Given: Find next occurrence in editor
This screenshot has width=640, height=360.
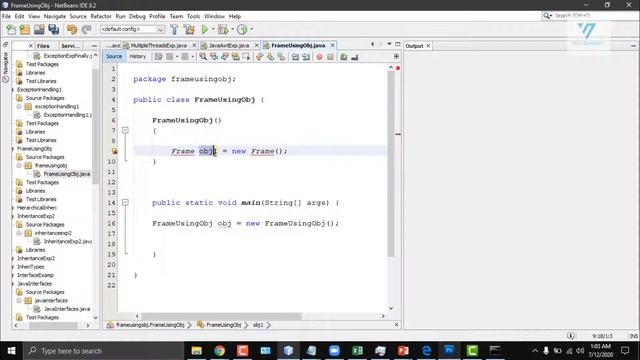Looking at the screenshot, I should point(225,57).
